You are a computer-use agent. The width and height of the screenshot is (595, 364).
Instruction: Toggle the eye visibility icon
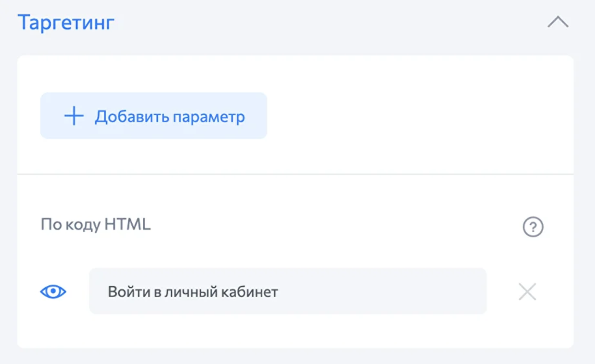coord(53,292)
